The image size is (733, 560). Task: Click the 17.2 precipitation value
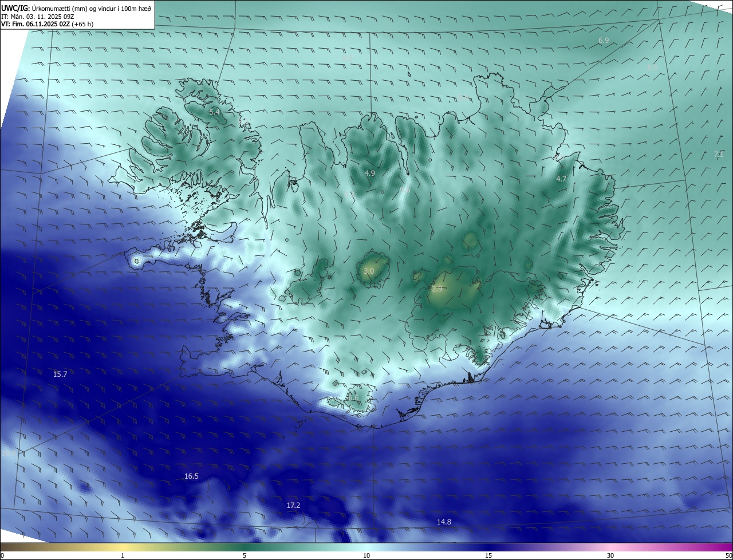coord(293,506)
